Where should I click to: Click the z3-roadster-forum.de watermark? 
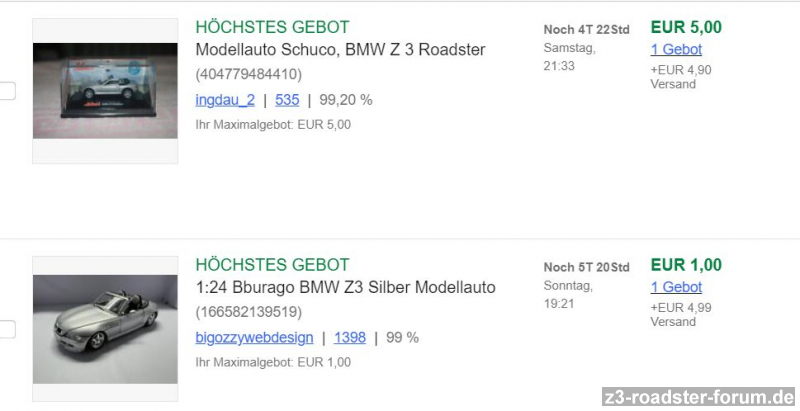[700, 398]
